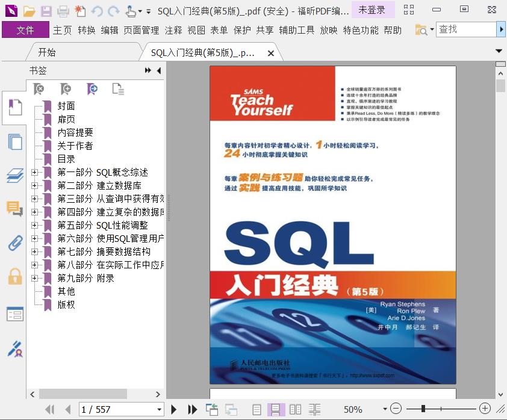Click the document vertical scrollbar thumb
Image resolution: width=507 pixels, height=420 pixels.
click(500, 86)
